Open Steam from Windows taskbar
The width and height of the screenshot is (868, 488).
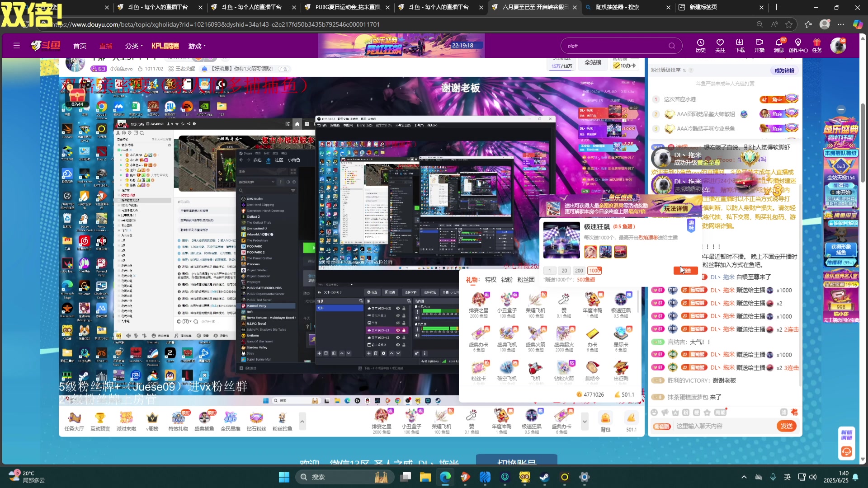coord(544,477)
